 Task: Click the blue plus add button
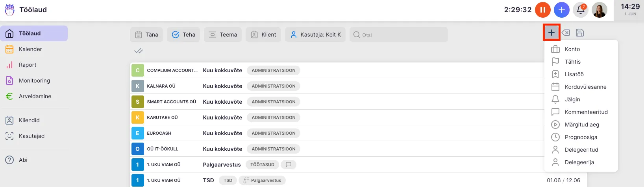pos(561,10)
